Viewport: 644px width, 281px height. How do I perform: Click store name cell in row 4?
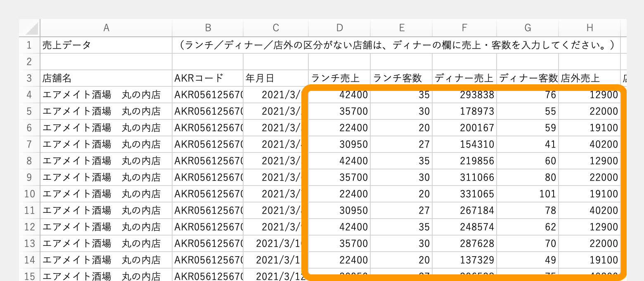[x=106, y=95]
